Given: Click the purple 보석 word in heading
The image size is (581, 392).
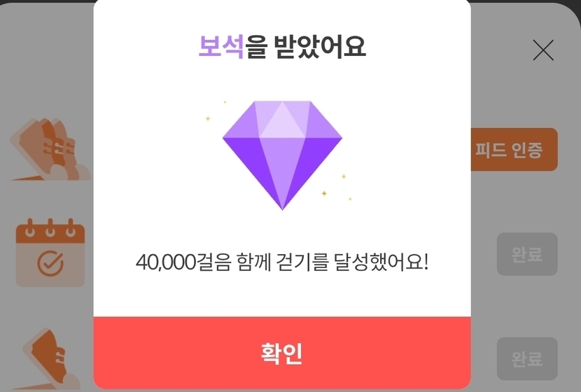Looking at the screenshot, I should [221, 47].
